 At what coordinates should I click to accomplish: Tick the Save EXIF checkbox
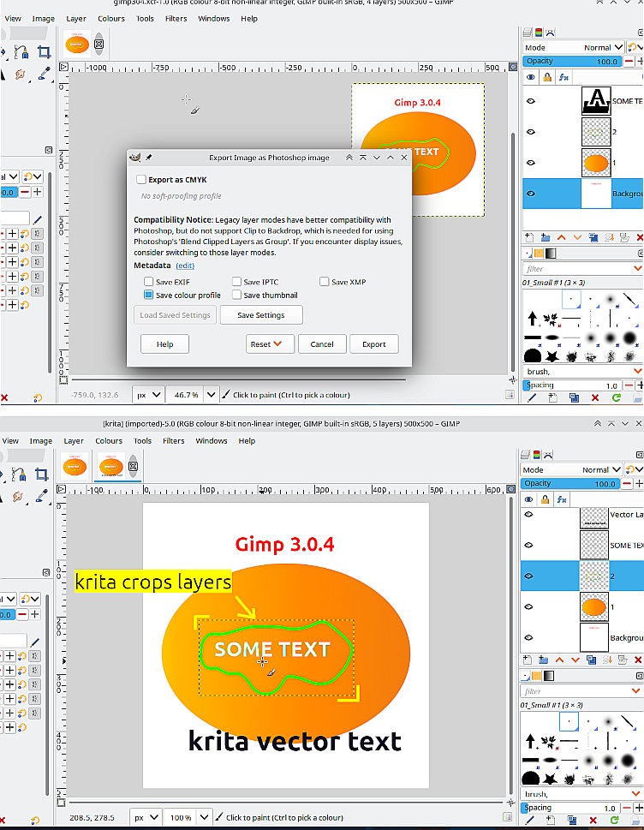click(x=149, y=282)
